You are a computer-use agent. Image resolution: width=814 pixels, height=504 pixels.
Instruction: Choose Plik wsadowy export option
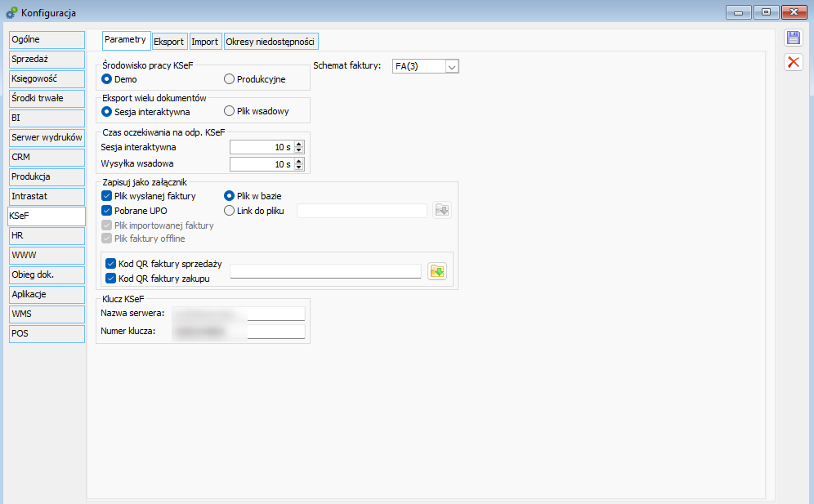click(229, 111)
